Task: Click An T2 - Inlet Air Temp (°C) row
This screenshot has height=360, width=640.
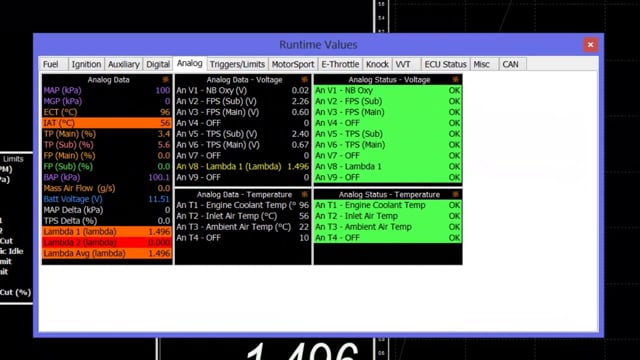Action: (x=243, y=216)
